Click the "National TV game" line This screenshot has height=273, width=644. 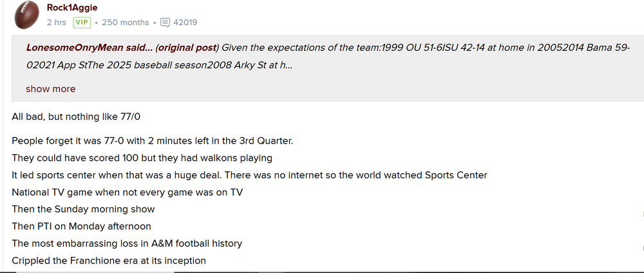coord(128,193)
